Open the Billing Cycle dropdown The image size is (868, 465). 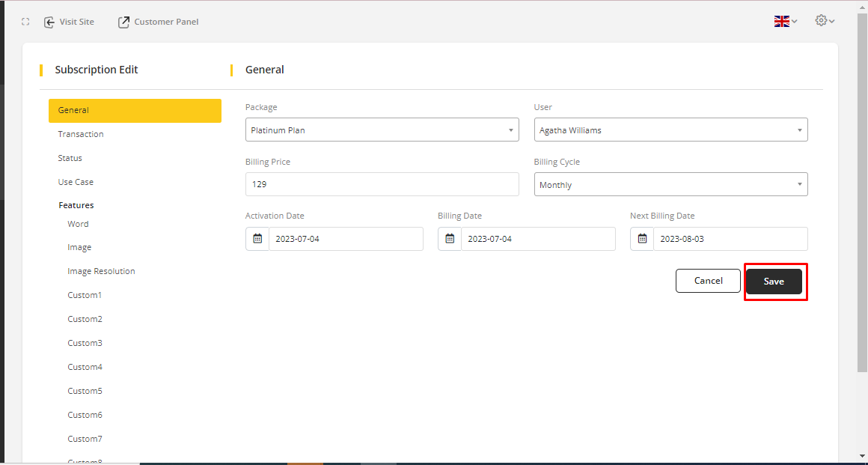coord(670,185)
